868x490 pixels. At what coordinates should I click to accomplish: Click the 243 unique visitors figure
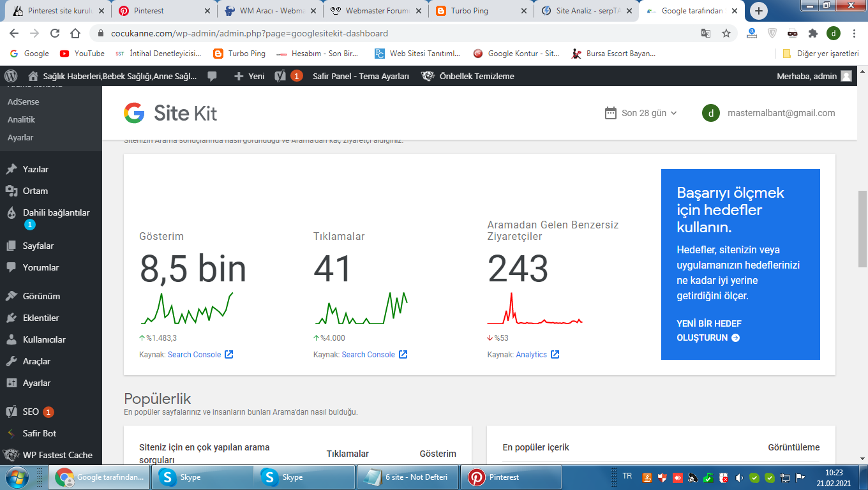point(518,268)
